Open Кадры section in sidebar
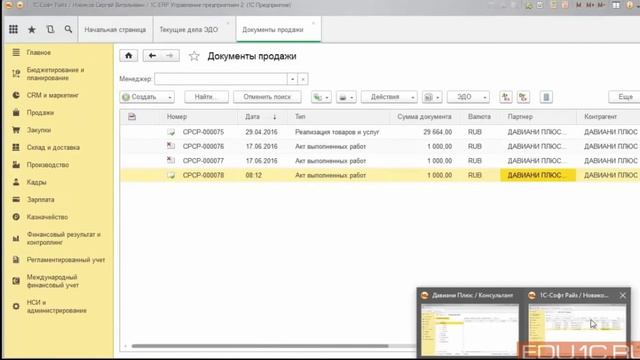This screenshot has width=640, height=360. pos(36,182)
